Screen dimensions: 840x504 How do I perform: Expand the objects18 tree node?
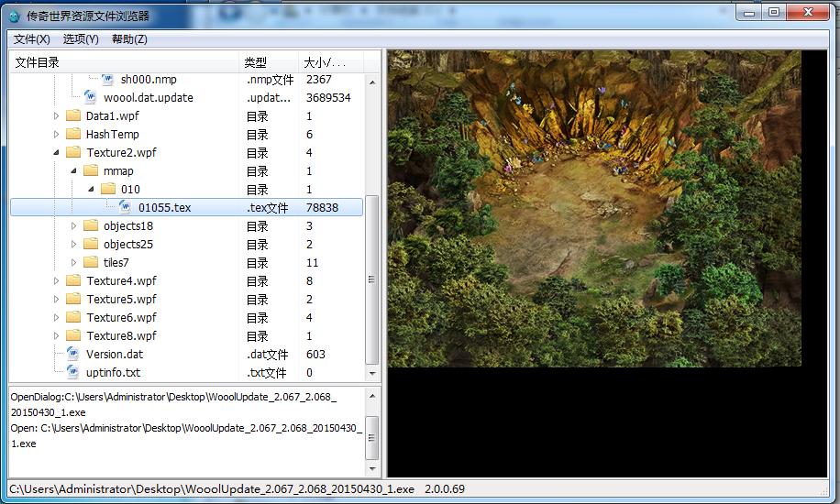click(74, 225)
